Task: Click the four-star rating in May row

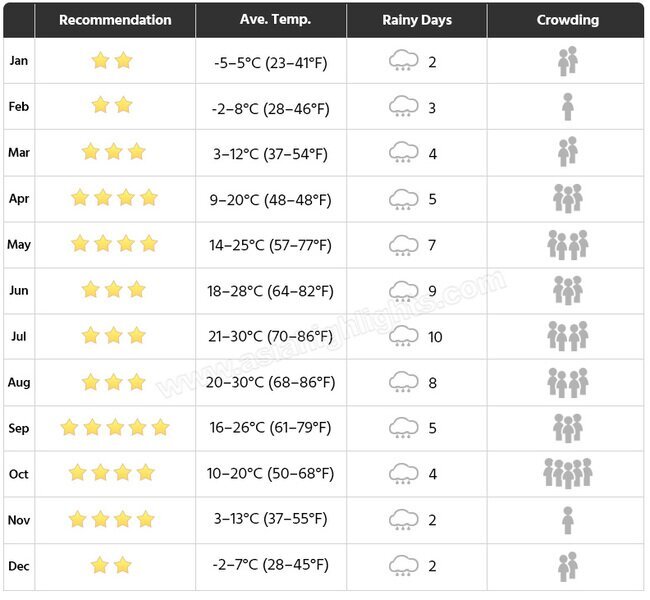Action: (114, 244)
